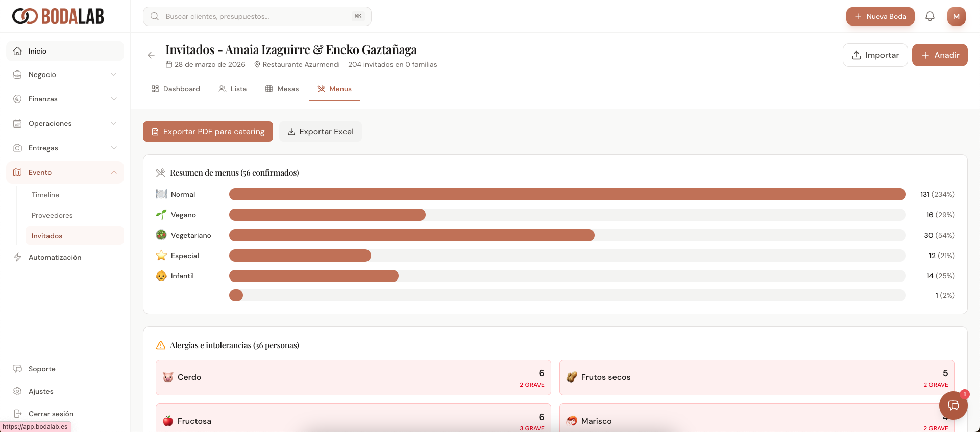Export PDF para catering

(x=208, y=132)
